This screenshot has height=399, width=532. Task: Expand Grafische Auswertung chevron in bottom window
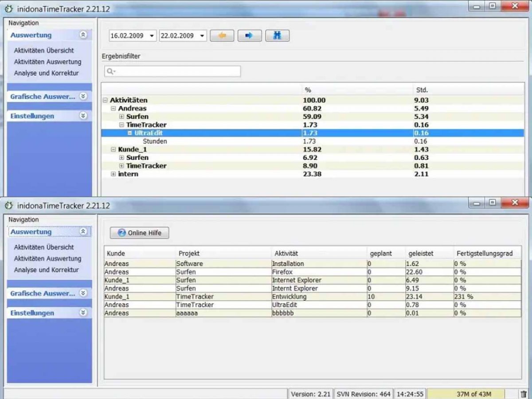(83, 293)
